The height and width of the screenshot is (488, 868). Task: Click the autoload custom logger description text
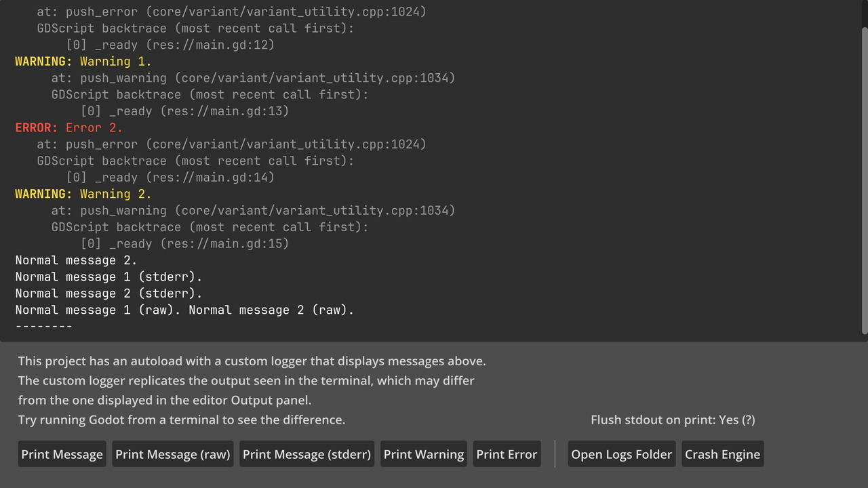tap(252, 361)
